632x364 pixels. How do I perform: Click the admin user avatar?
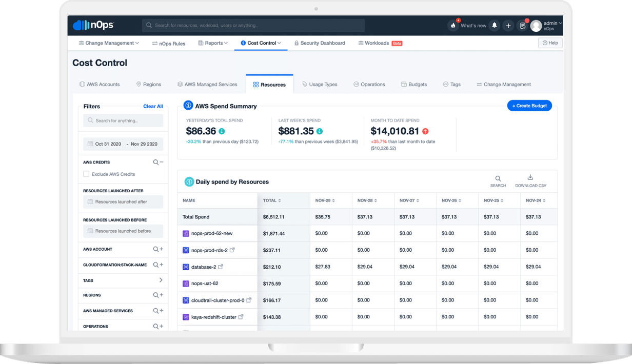536,26
